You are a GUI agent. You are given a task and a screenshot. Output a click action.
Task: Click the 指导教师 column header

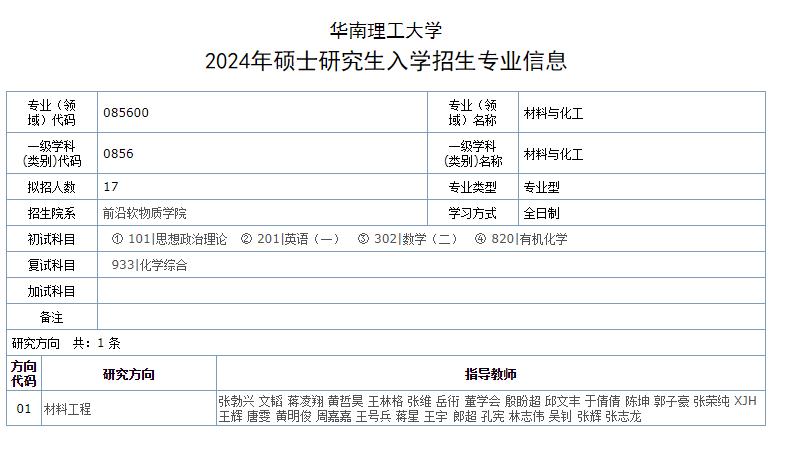pos(490,374)
